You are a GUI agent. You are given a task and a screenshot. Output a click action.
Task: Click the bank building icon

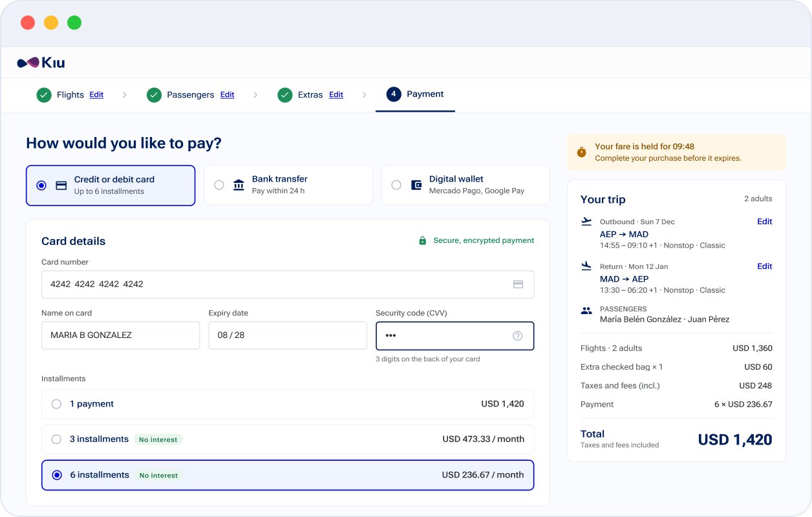tap(239, 185)
